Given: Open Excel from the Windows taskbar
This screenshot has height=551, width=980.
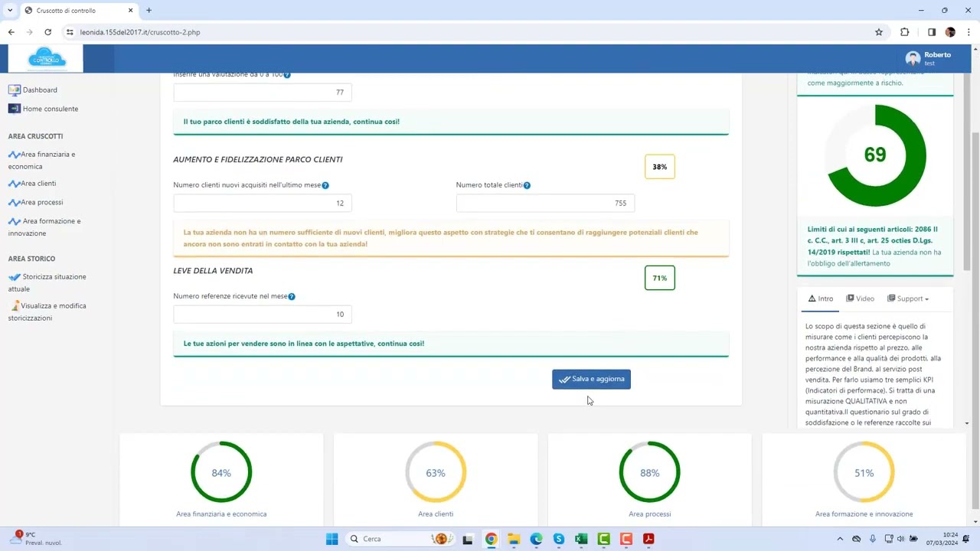Looking at the screenshot, I should coord(581,539).
